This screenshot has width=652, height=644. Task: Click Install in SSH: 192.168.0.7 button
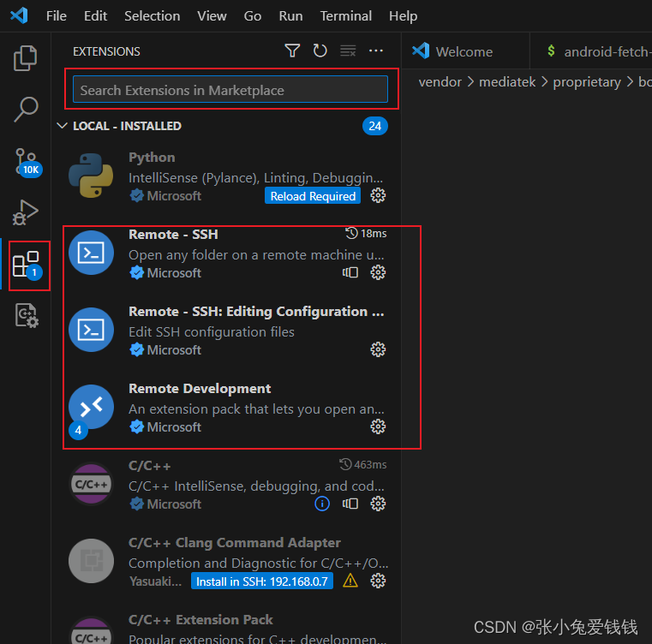click(262, 581)
